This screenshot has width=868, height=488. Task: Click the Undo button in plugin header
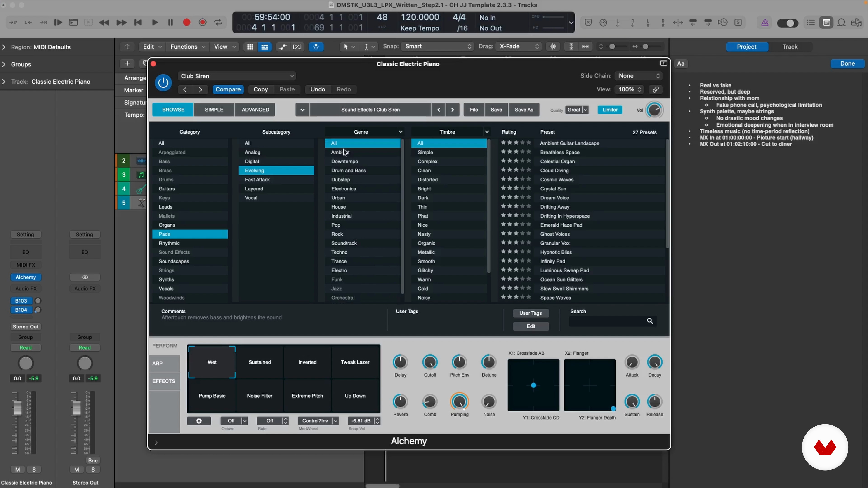point(317,89)
